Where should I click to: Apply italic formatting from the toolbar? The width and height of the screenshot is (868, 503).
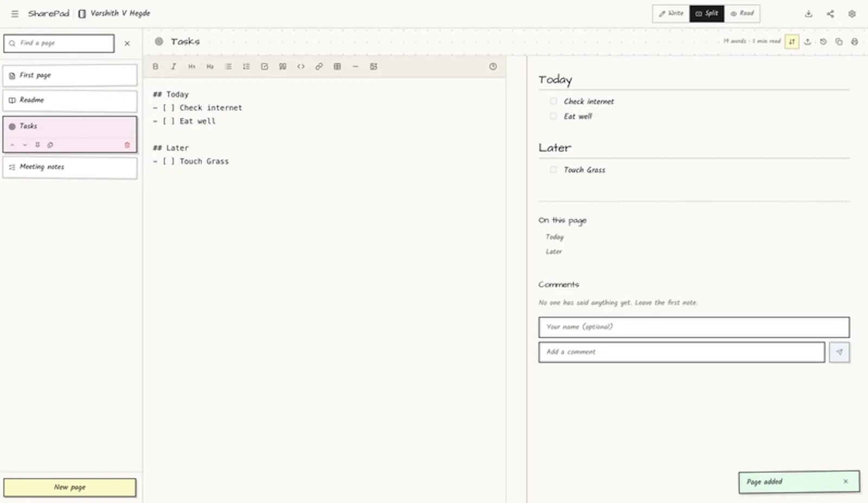(x=174, y=67)
